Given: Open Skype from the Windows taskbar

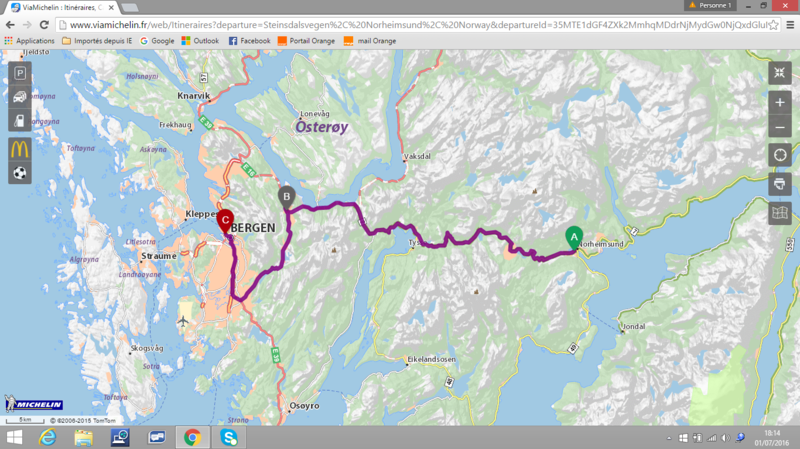Looking at the screenshot, I should point(229,437).
